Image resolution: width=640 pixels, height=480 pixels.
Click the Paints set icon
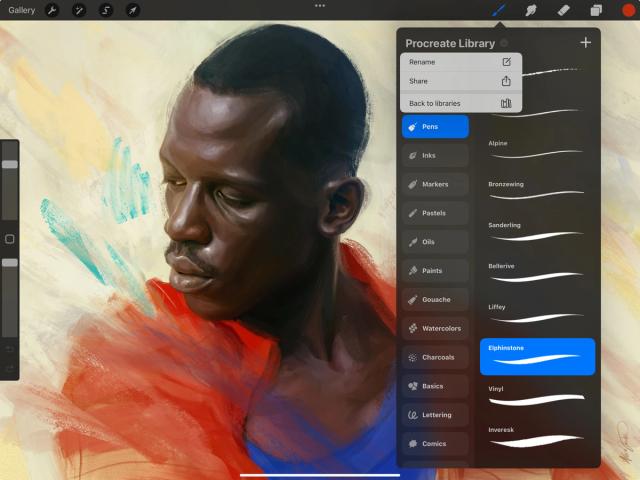click(413, 271)
